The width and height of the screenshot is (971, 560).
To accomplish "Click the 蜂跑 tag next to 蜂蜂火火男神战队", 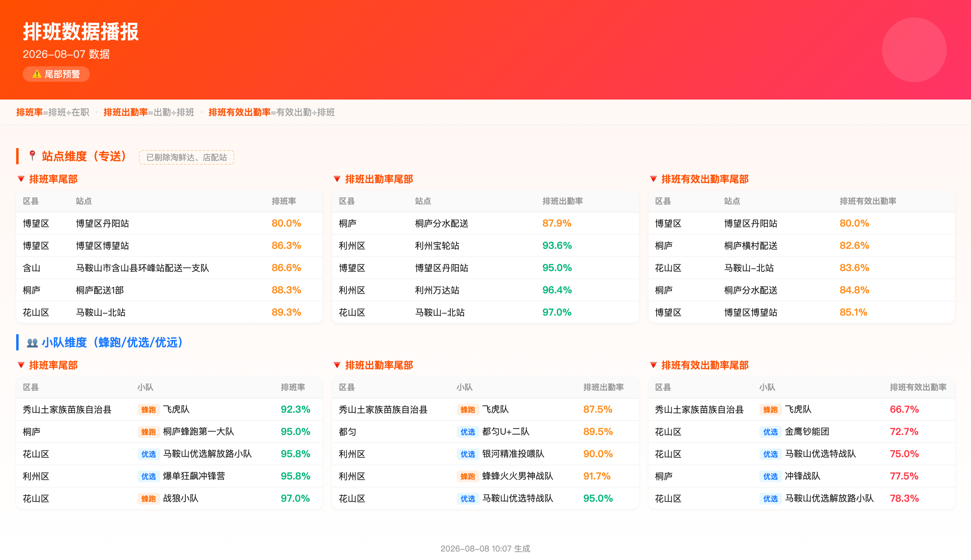I will pyautogui.click(x=468, y=476).
